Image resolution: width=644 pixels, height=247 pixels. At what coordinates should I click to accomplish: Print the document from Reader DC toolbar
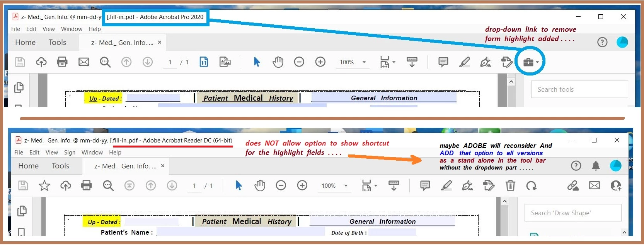pyautogui.click(x=87, y=186)
